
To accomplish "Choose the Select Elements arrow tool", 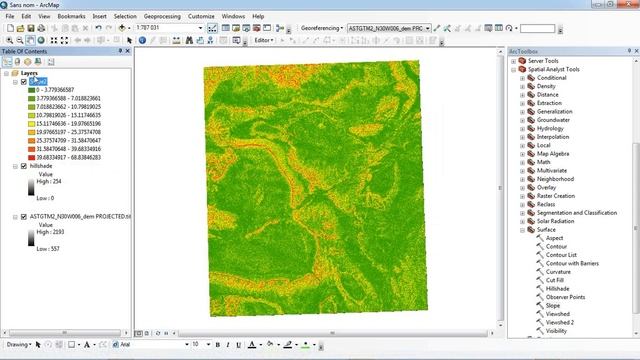I will (x=129, y=40).
